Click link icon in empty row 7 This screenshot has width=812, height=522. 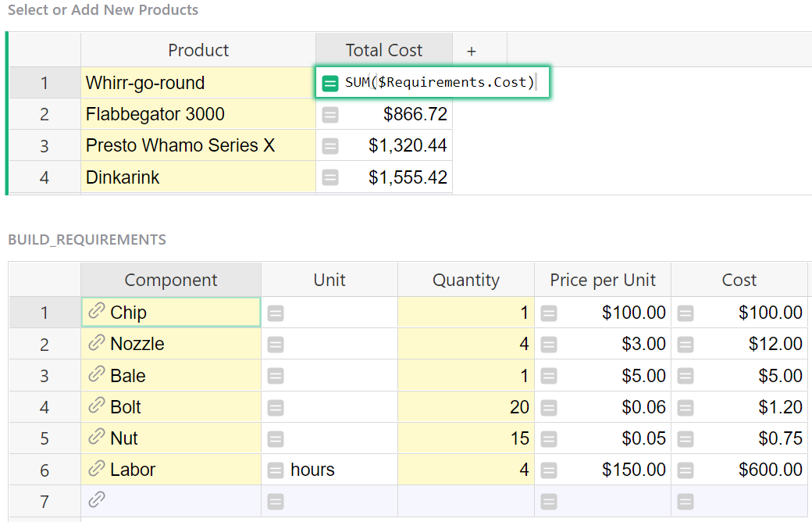[x=96, y=500]
